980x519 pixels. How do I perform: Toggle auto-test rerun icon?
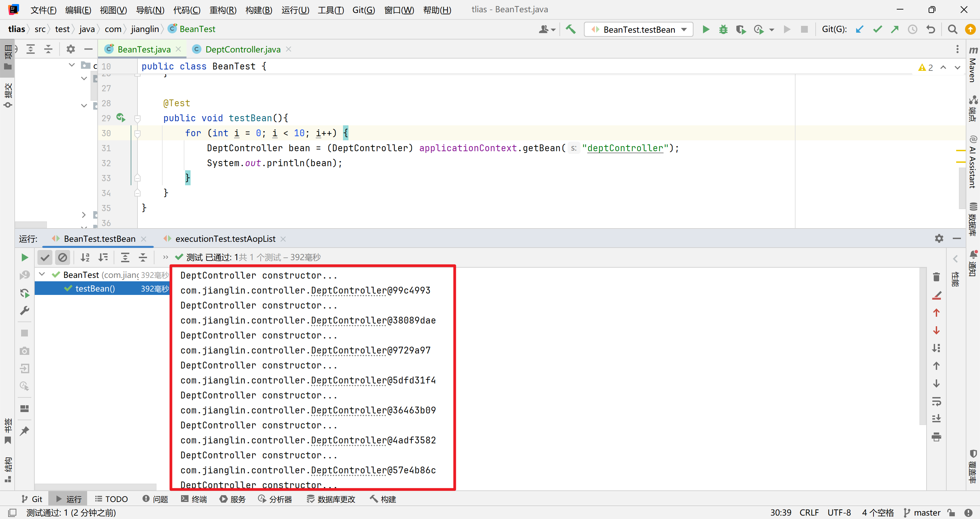(x=25, y=293)
